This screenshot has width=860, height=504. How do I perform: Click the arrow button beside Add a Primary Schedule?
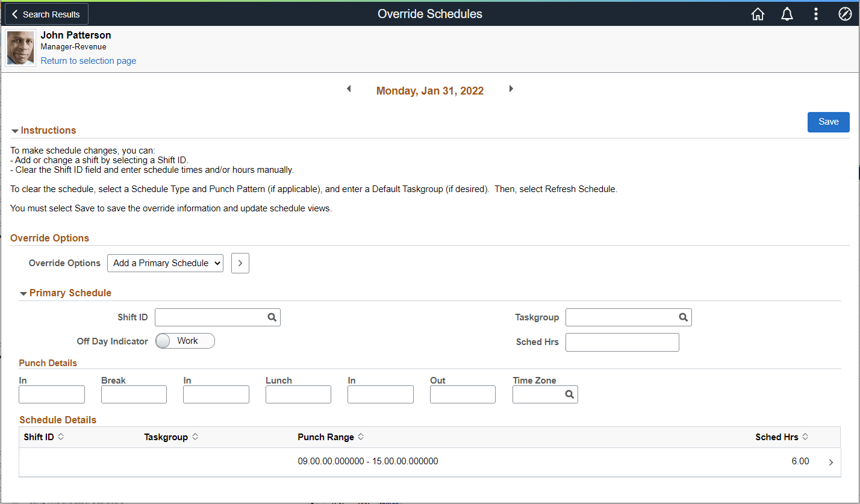click(x=240, y=263)
